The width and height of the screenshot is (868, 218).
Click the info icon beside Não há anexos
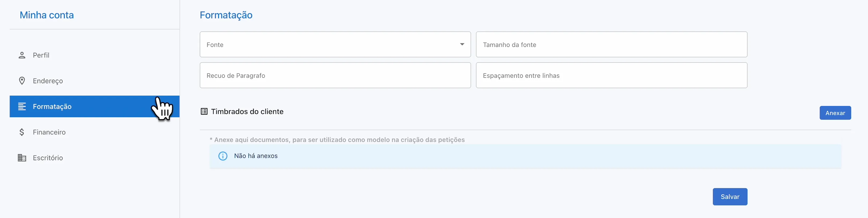223,156
